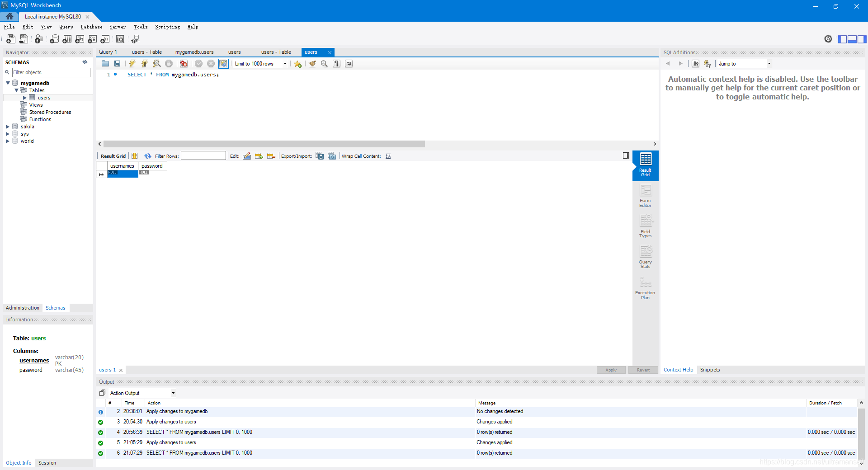868x470 pixels.
Task: Toggle the auto-commit mode button
Action: pyautogui.click(x=223, y=64)
